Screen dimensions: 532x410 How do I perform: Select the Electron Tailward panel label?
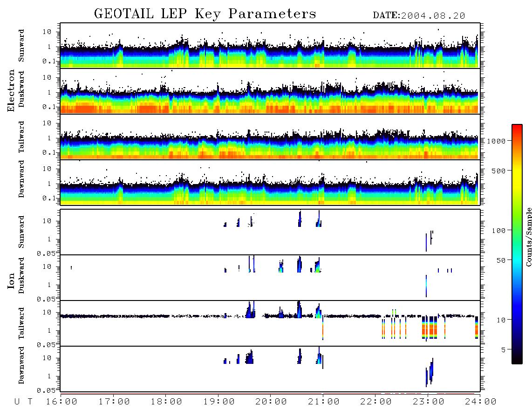point(21,137)
